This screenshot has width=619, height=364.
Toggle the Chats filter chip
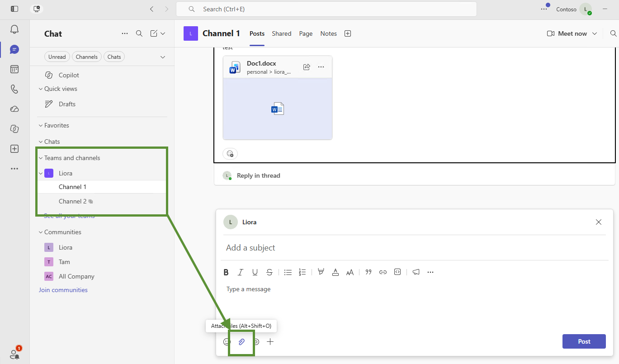pyautogui.click(x=114, y=57)
